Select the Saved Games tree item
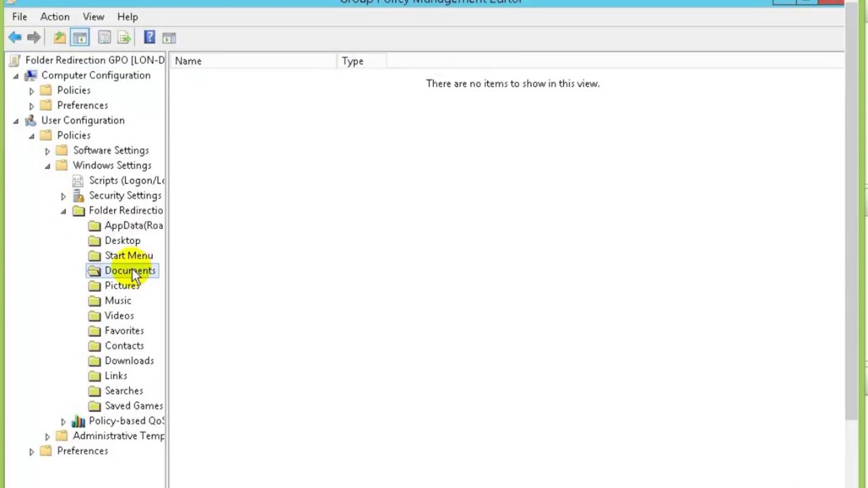The image size is (868, 488). pos(134,405)
